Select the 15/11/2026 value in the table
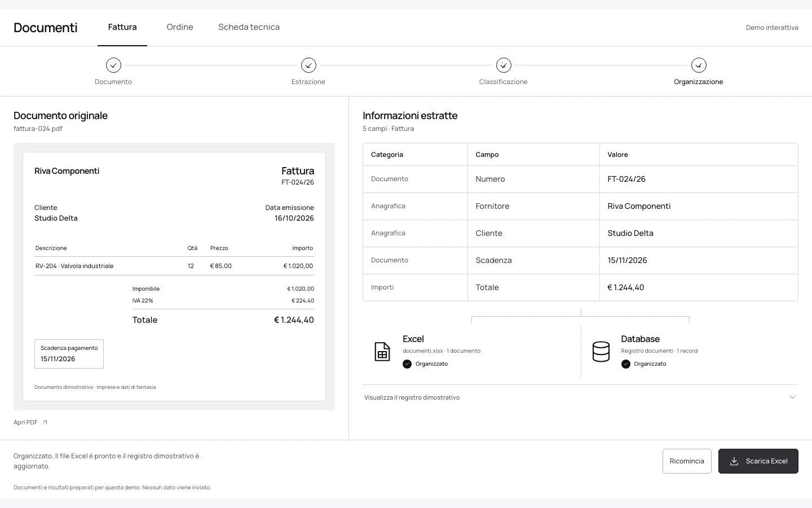Image resolution: width=812 pixels, height=508 pixels. (699, 260)
